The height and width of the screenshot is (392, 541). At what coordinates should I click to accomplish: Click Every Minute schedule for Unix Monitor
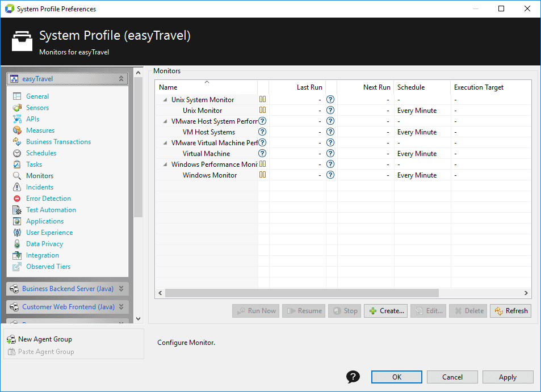[417, 111]
